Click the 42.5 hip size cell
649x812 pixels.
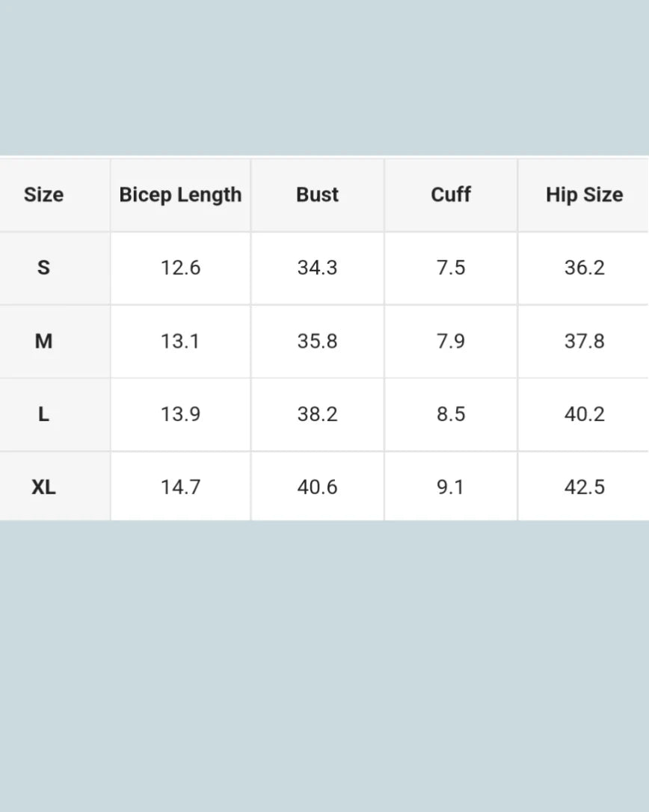tap(584, 487)
